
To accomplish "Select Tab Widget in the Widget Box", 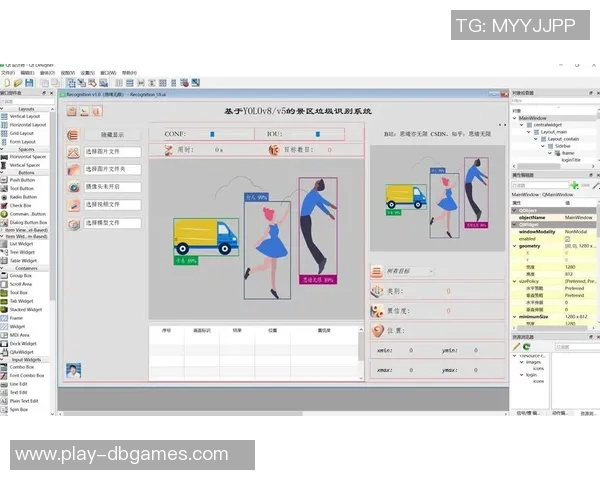I will (21, 301).
